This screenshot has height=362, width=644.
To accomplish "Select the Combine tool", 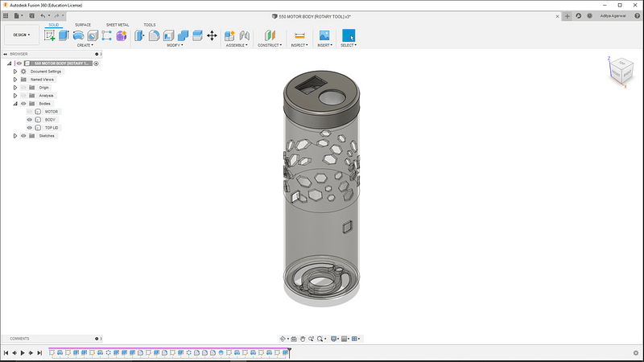I will 183,35.
